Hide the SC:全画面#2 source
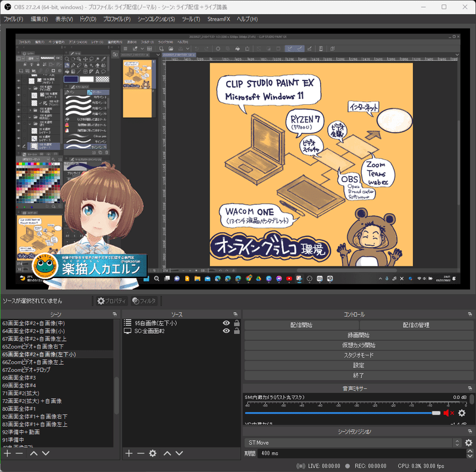The image size is (476, 472). 226,331
